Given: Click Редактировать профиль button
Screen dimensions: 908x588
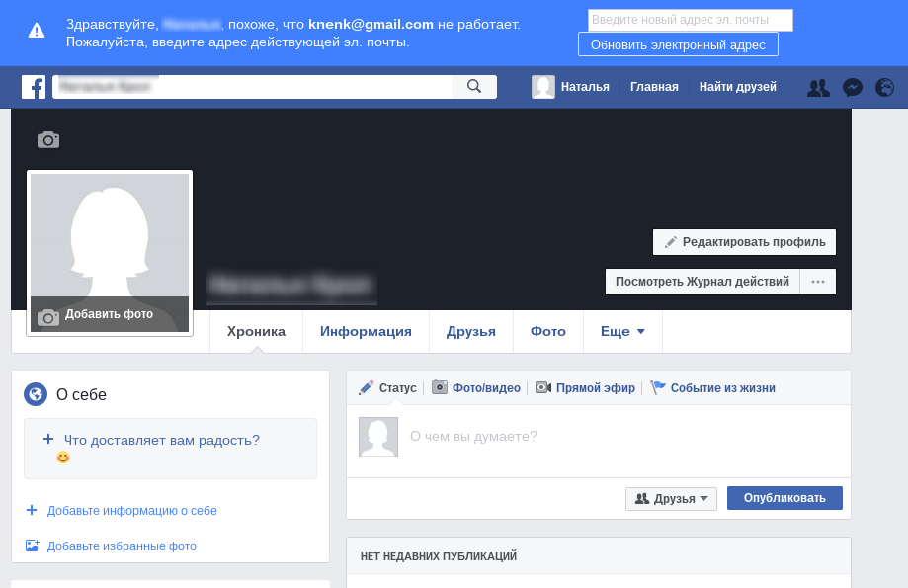Looking at the screenshot, I should [x=745, y=242].
